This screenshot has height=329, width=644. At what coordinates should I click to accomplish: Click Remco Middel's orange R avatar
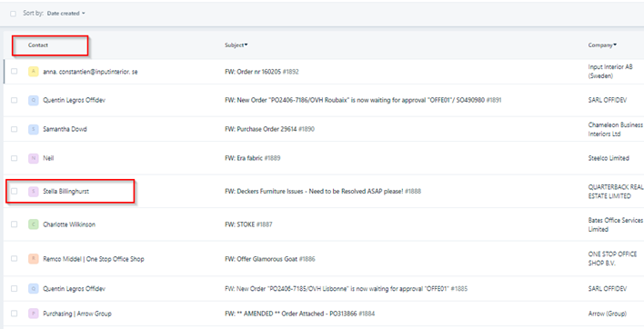tap(34, 259)
